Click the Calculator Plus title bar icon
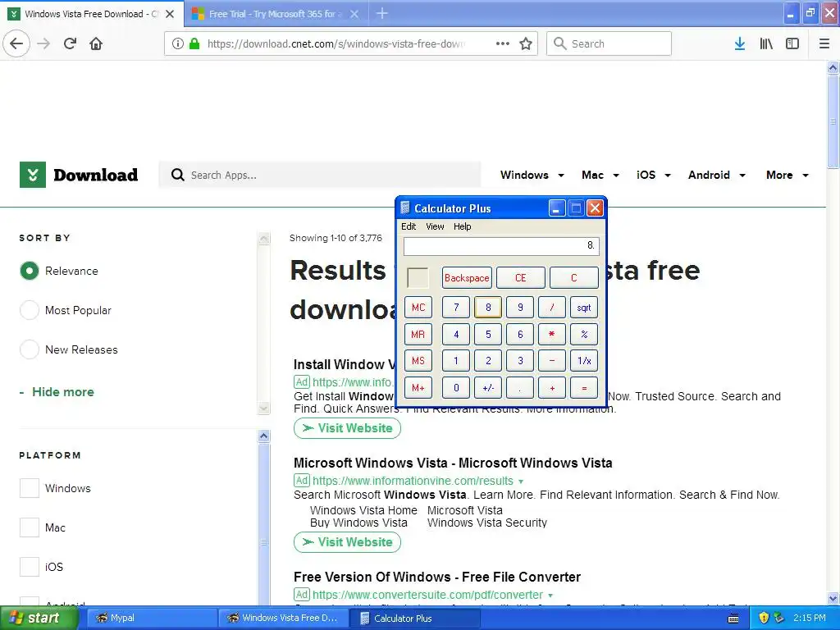 coord(405,208)
